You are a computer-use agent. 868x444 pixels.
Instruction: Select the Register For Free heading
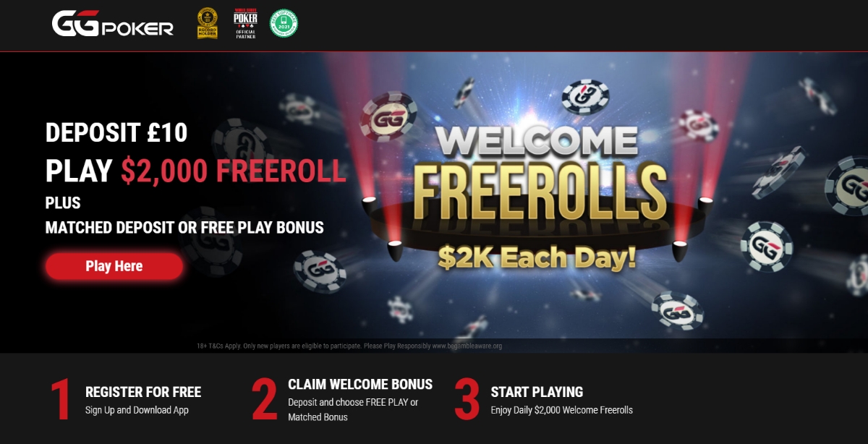click(x=143, y=392)
